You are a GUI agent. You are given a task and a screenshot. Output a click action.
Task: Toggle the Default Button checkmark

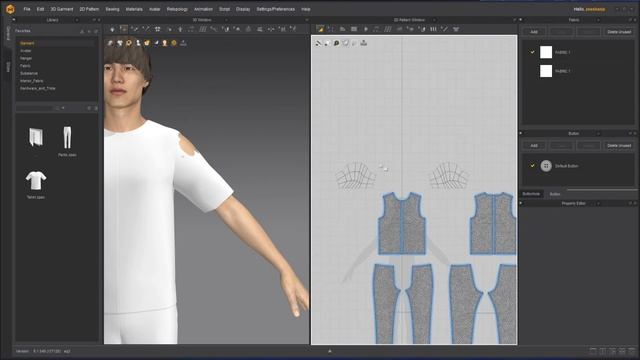point(532,166)
